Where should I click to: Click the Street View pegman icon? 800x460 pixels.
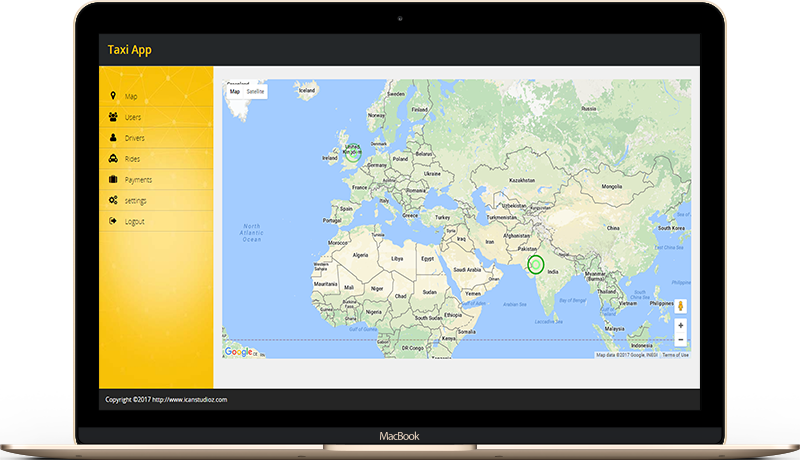click(680, 305)
